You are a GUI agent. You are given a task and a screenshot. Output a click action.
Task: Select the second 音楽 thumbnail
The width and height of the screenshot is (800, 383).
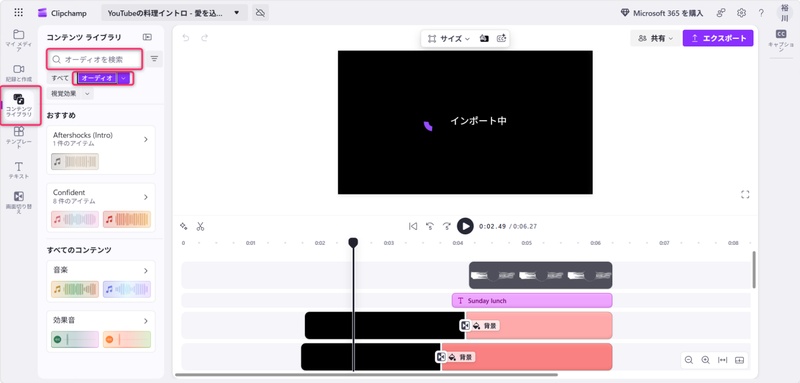(x=127, y=289)
